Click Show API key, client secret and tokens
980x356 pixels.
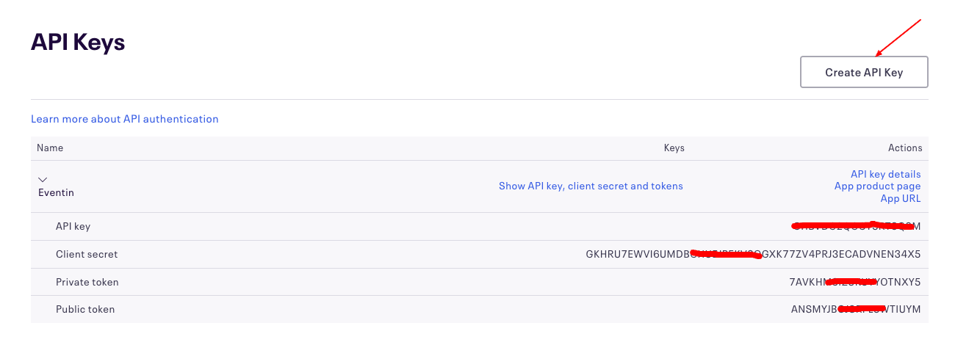[591, 186]
